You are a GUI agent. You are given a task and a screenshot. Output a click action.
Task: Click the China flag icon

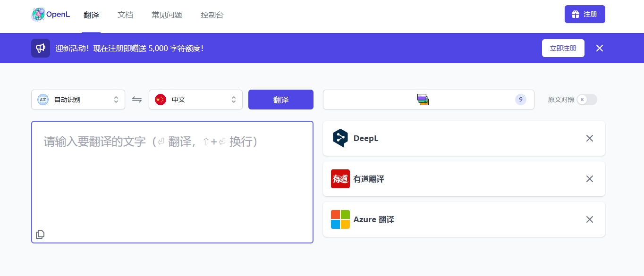pos(161,100)
